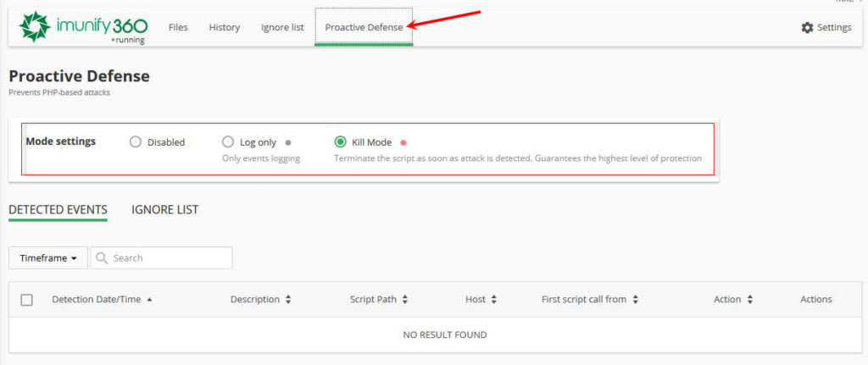Screen dimensions: 868x365
Task: Sort by Description column arrows
Action: (x=288, y=299)
